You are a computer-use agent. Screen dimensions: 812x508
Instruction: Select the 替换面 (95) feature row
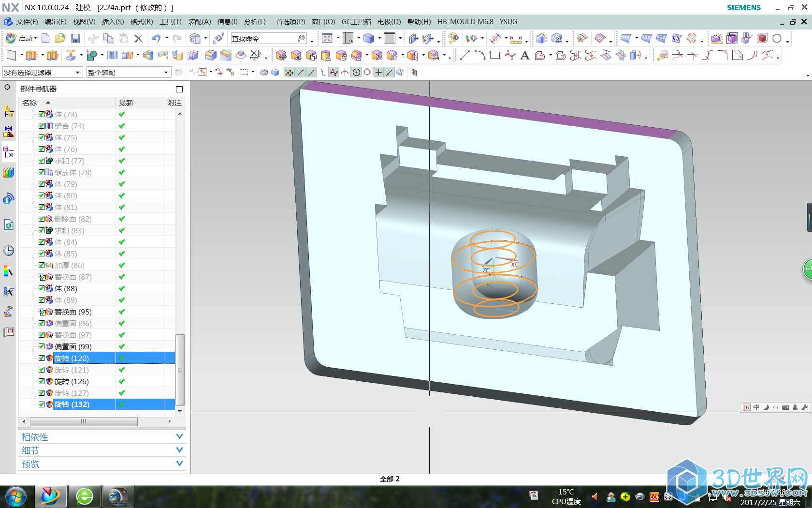pos(97,312)
